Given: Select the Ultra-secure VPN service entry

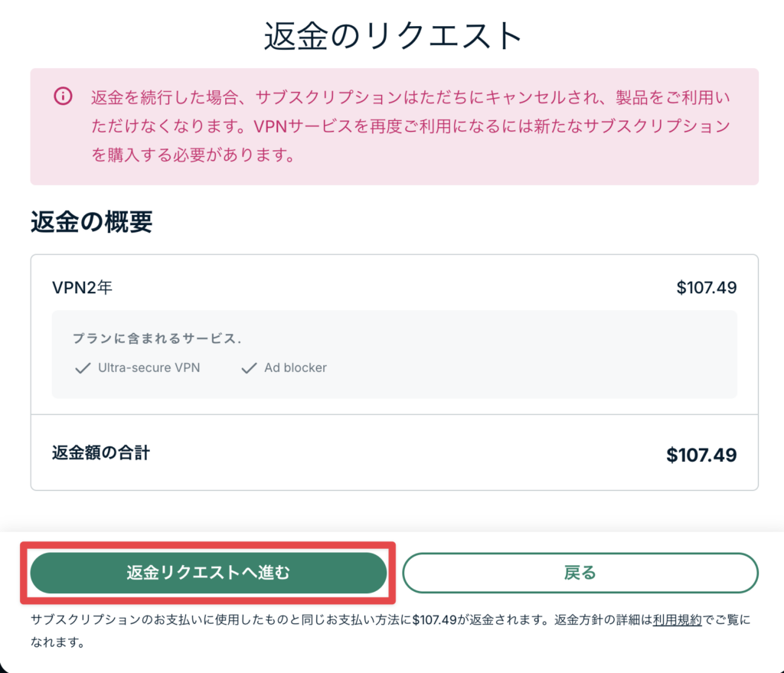Looking at the screenshot, I should click(143, 368).
